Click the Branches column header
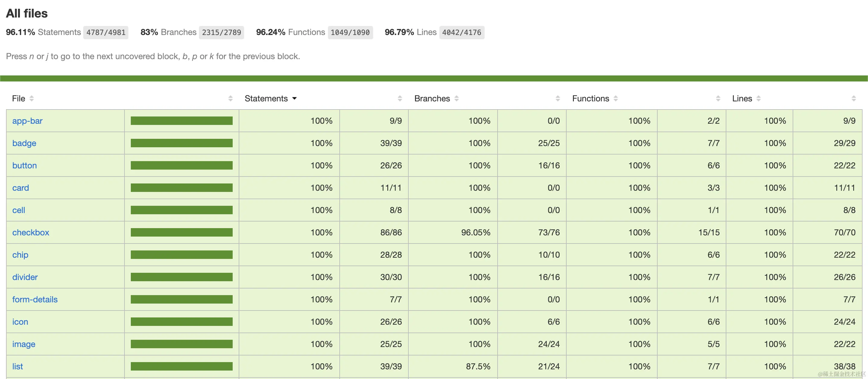Image resolution: width=868 pixels, height=379 pixels. click(x=432, y=99)
